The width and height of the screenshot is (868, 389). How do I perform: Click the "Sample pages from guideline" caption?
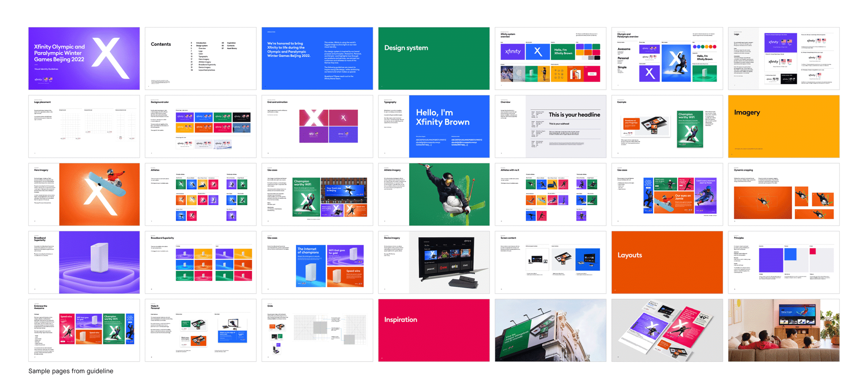pyautogui.click(x=71, y=371)
